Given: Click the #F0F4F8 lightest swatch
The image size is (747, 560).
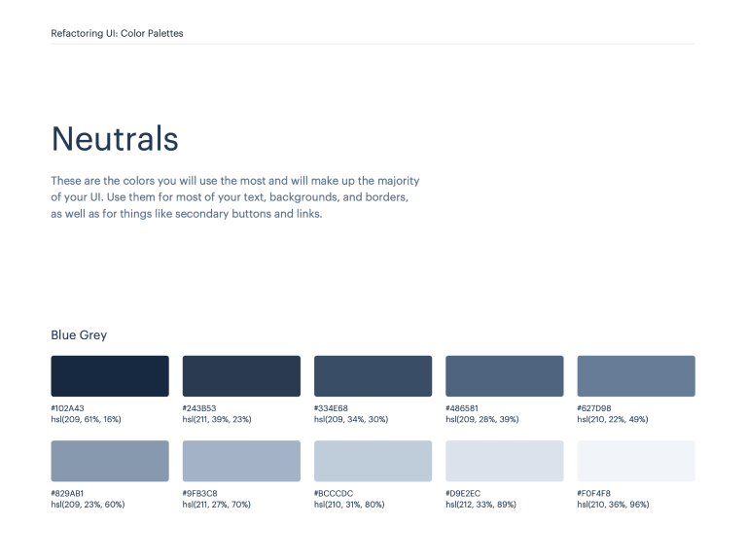Looking at the screenshot, I should click(636, 461).
